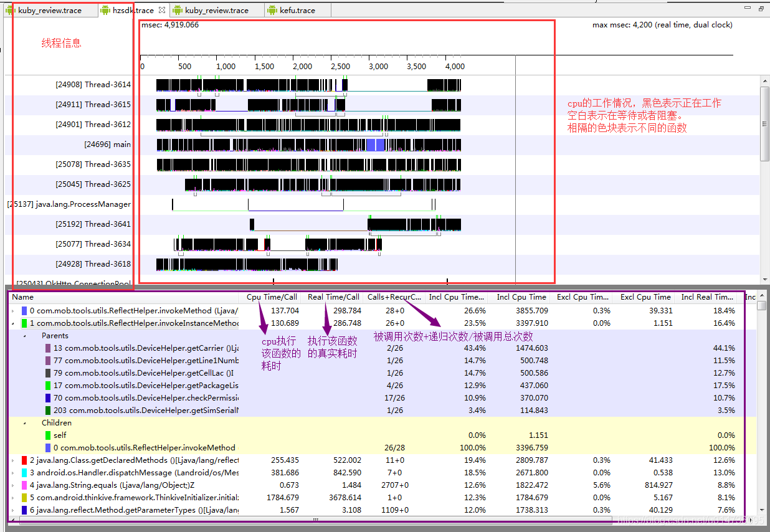Screen dimensions: 770x532
Task: Select thread [25045] Thread-3625
Action: pos(93,184)
